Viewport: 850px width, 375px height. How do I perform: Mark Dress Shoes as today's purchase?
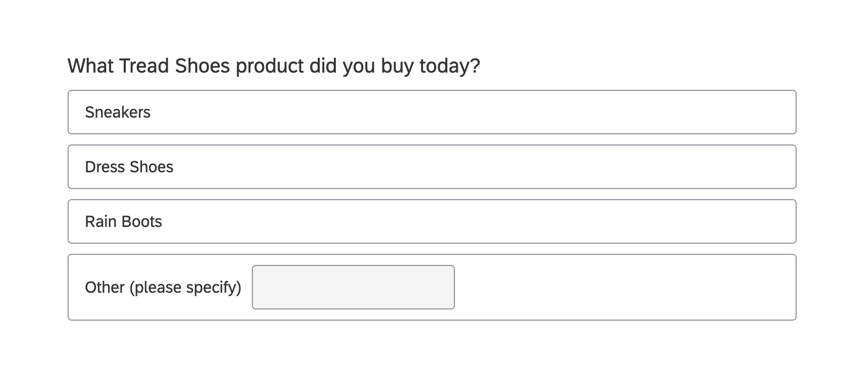click(432, 167)
